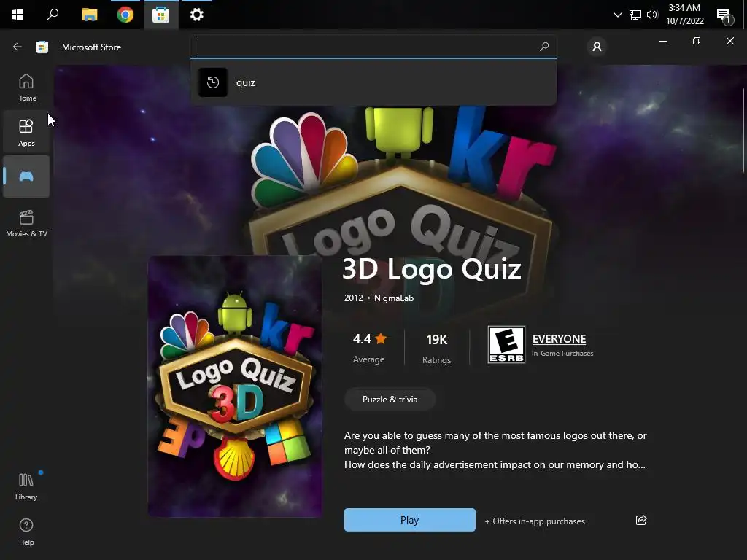Go to Home in Store sidebar
The image size is (747, 560).
coord(26,87)
